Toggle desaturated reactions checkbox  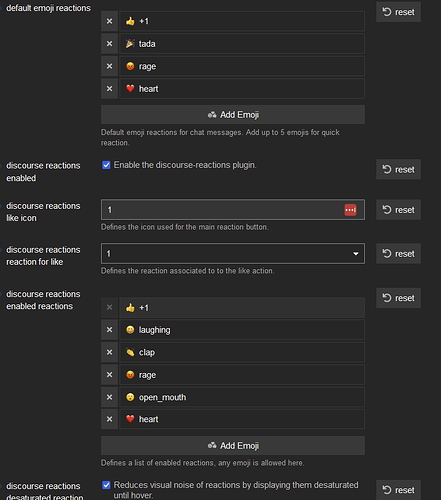[x=106, y=485]
